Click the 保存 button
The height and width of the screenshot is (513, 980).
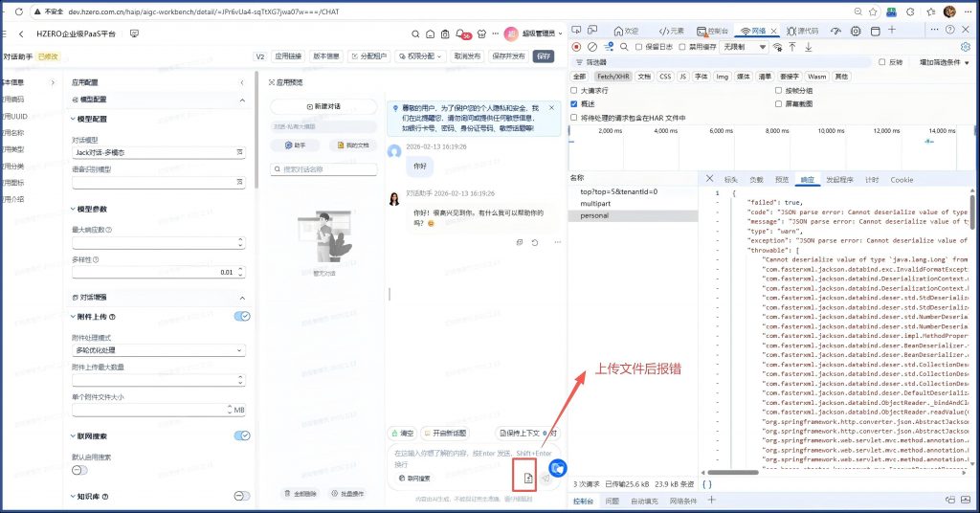pos(543,56)
